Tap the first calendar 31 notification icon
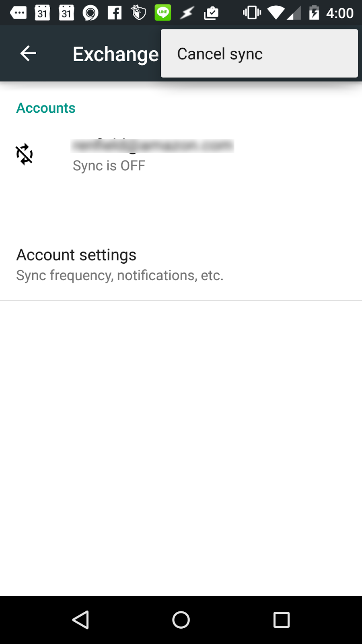The image size is (362, 644). (x=42, y=13)
